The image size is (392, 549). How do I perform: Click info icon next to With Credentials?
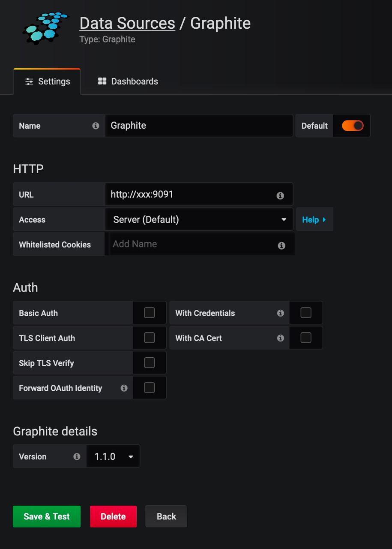[x=281, y=313]
